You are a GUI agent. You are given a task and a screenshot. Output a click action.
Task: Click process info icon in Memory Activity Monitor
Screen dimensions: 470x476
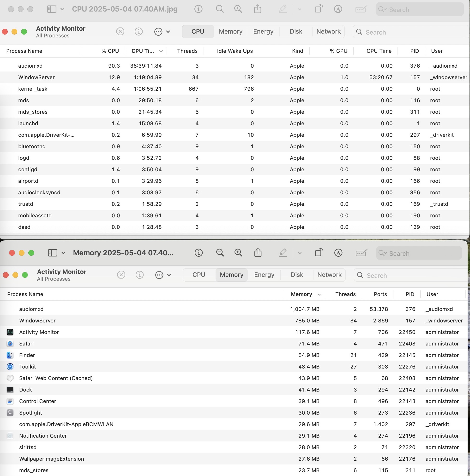coord(140,275)
